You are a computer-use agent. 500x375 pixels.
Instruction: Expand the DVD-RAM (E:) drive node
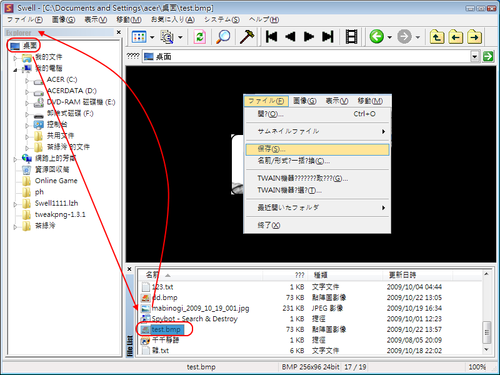[x=27, y=103]
